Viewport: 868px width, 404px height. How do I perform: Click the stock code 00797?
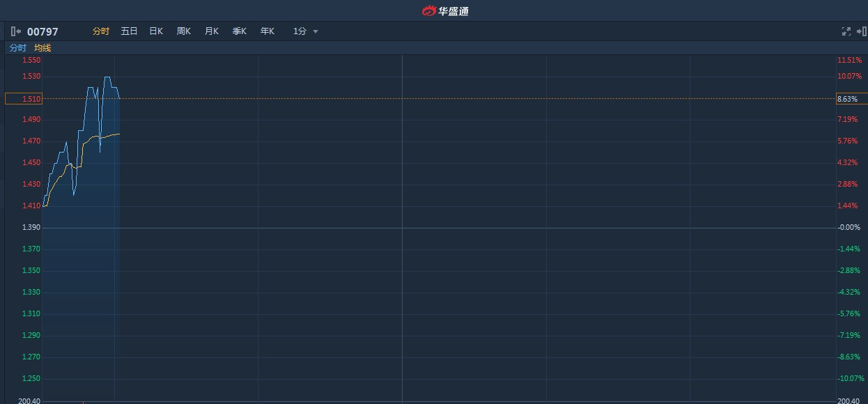[42, 31]
